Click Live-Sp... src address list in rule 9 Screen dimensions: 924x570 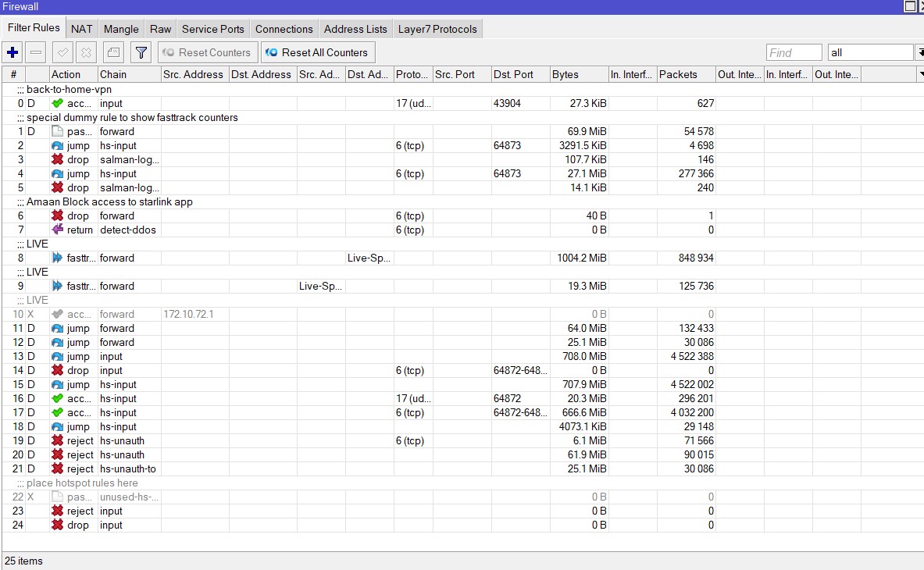click(x=320, y=287)
